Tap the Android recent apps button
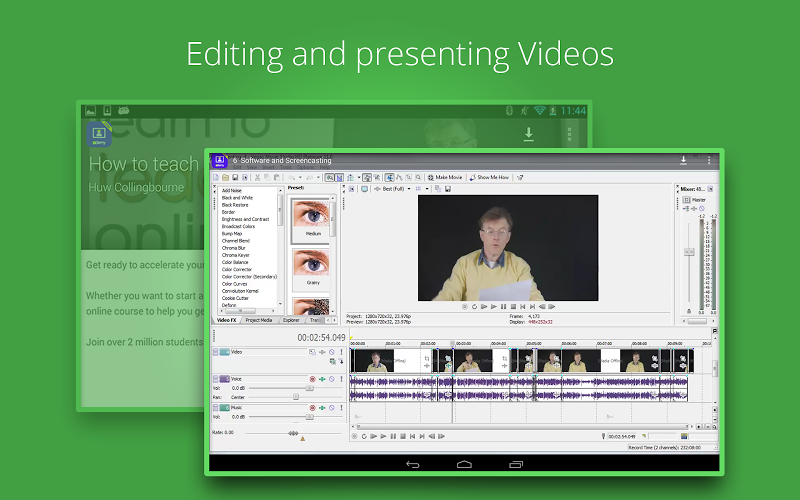The height and width of the screenshot is (500, 800). 516,465
